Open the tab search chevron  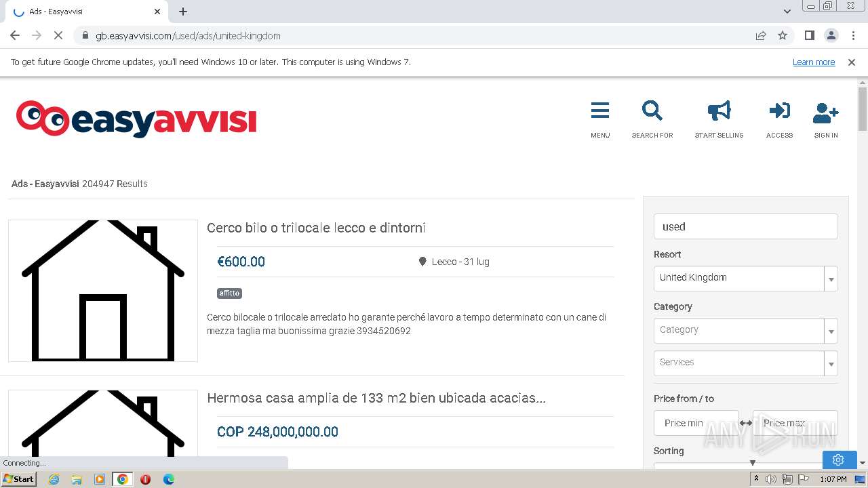787,12
